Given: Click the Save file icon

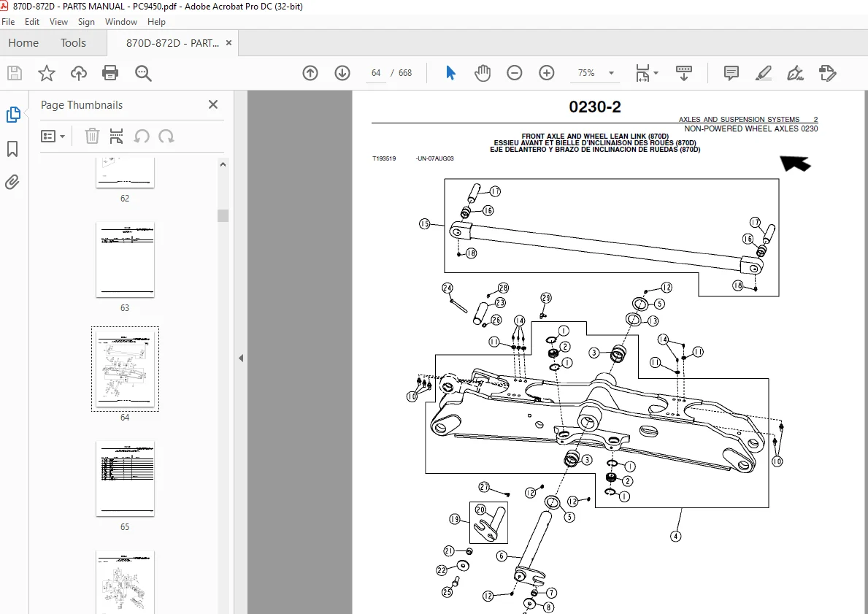Looking at the screenshot, I should 15,73.
